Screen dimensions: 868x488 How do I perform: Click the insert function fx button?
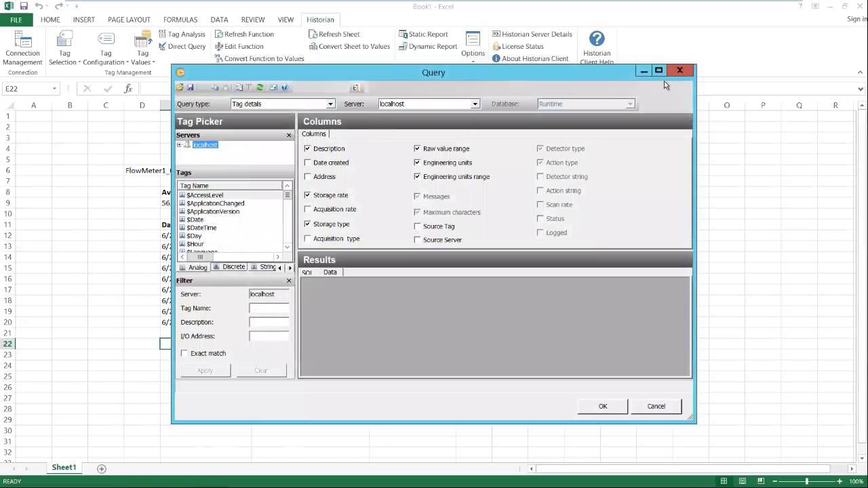[128, 88]
